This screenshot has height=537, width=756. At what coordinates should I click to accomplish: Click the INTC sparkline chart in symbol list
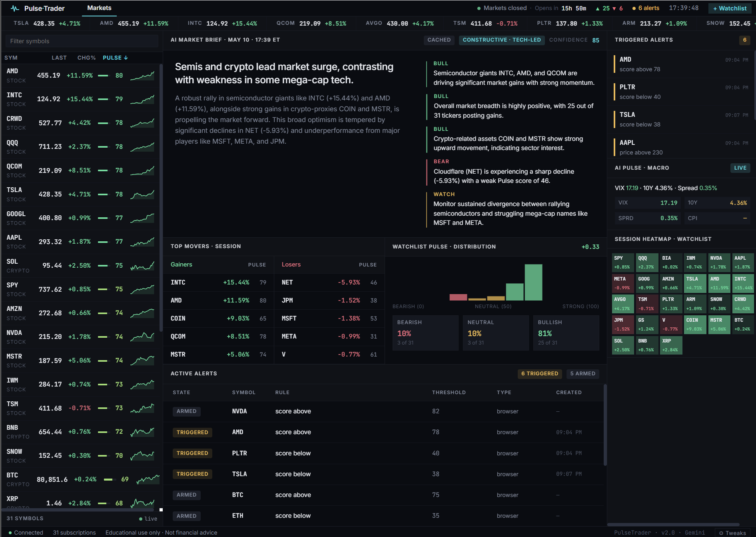pos(142,99)
